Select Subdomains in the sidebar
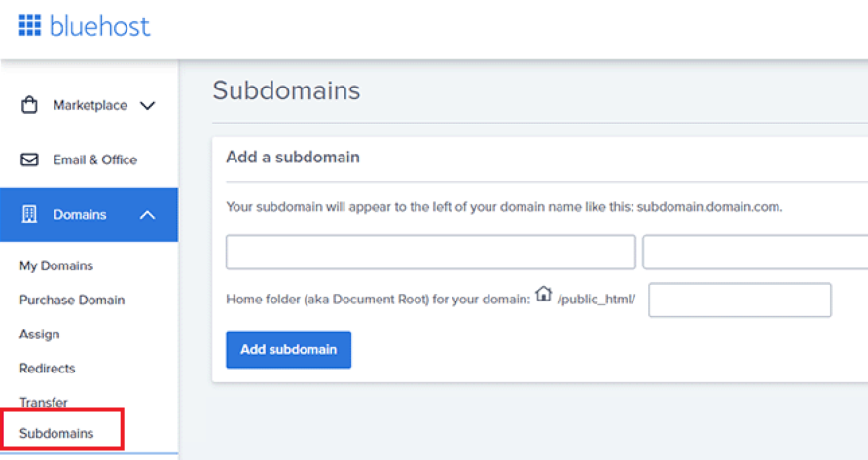868x460 pixels. coord(56,433)
